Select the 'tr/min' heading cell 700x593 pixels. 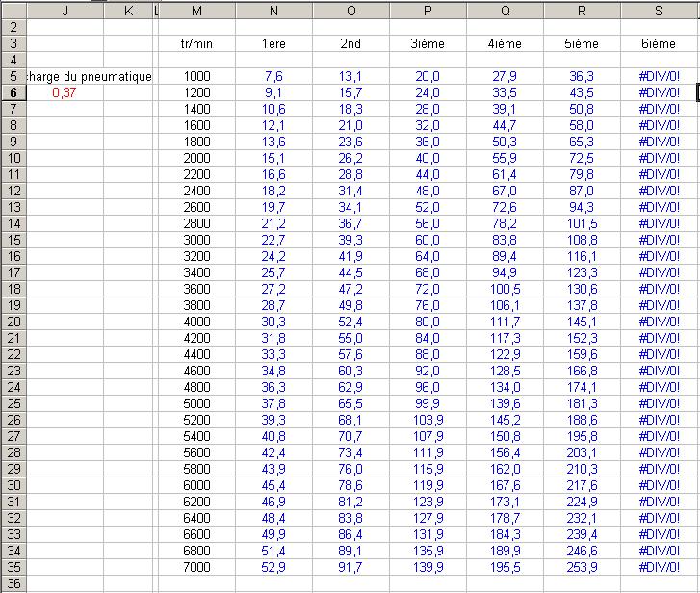tap(196, 43)
